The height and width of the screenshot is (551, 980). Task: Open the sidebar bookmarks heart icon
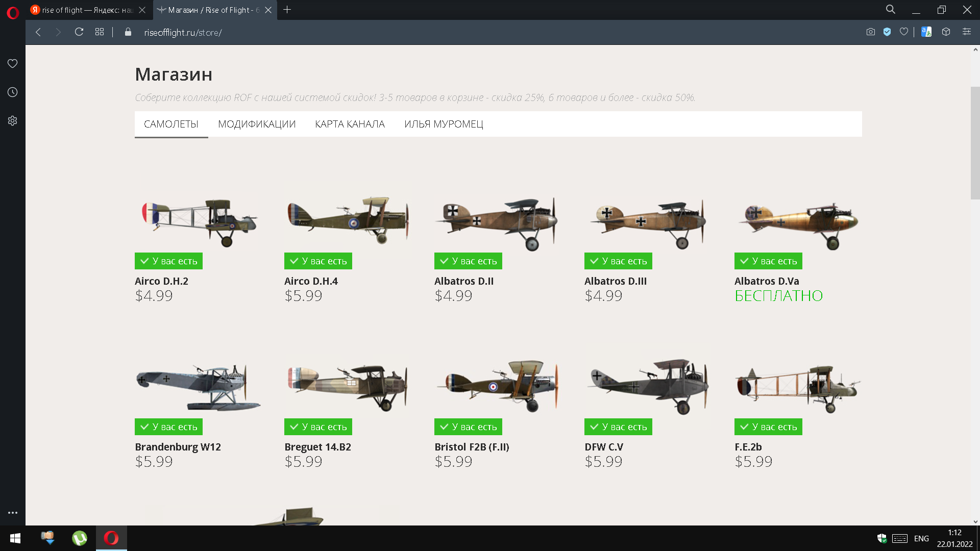[x=13, y=63]
